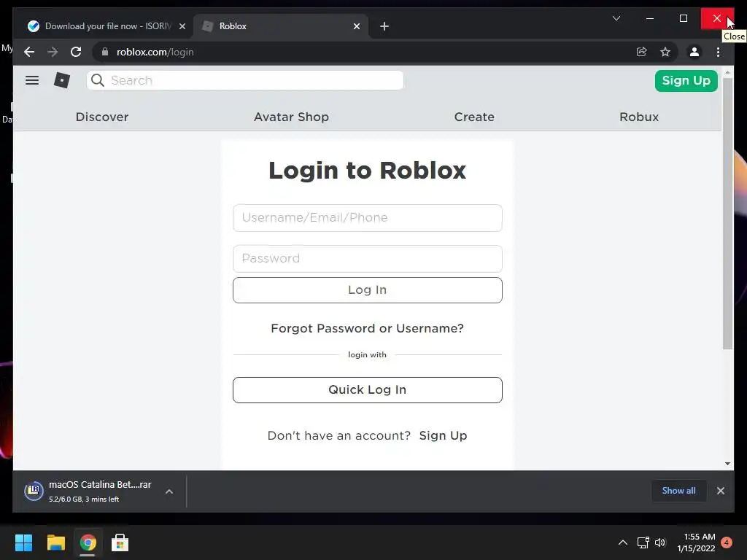The width and height of the screenshot is (747, 560).
Task: Maximize the Chrome window
Action: click(x=683, y=18)
